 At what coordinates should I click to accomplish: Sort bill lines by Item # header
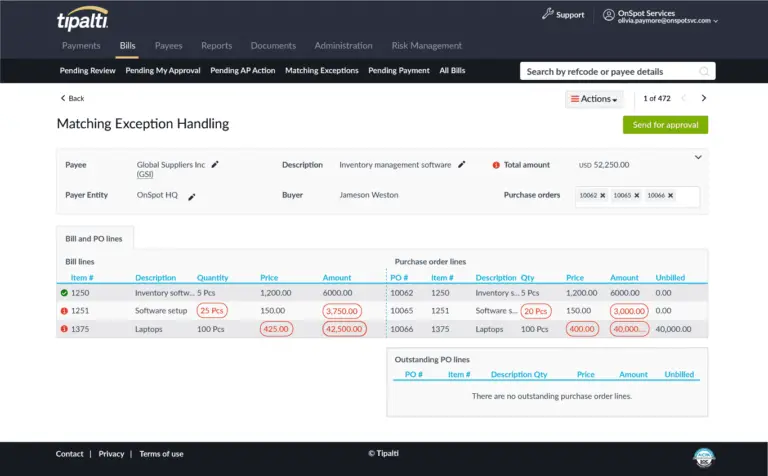[82, 278]
